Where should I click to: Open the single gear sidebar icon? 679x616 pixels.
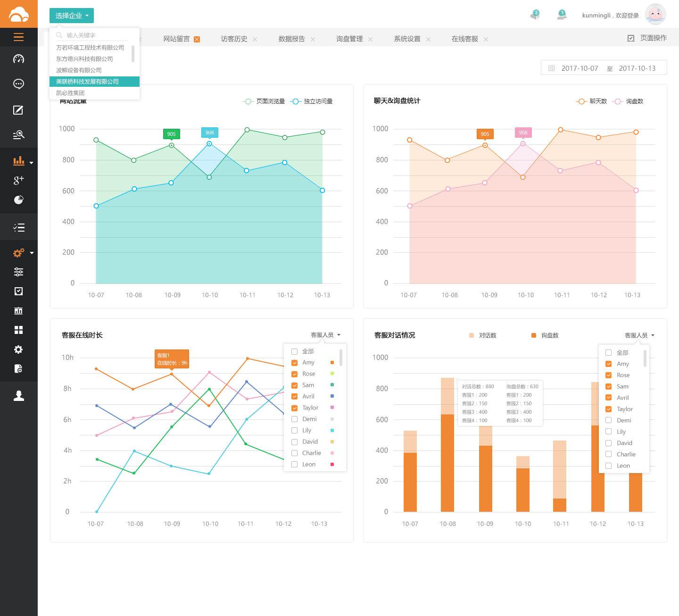click(19, 349)
